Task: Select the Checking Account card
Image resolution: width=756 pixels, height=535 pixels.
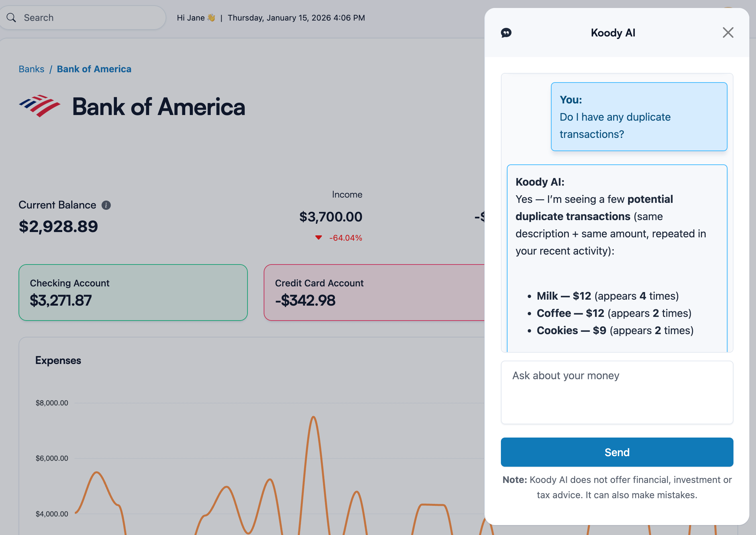Action: click(133, 292)
